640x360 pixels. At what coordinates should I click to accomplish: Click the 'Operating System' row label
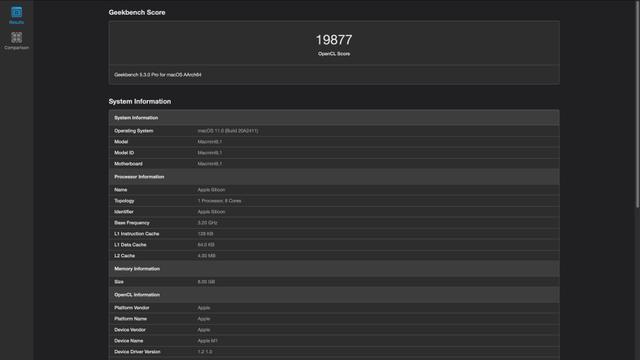133,131
